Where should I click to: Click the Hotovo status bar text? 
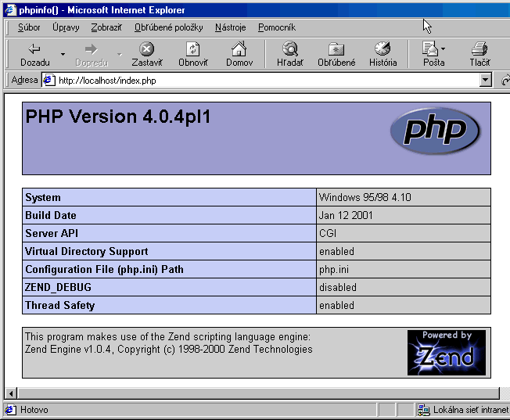click(34, 410)
